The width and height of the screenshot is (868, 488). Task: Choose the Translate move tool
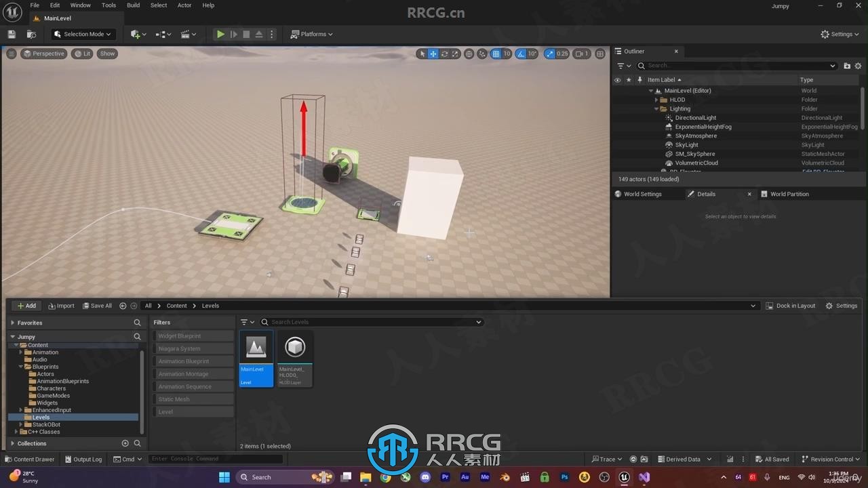(433, 54)
